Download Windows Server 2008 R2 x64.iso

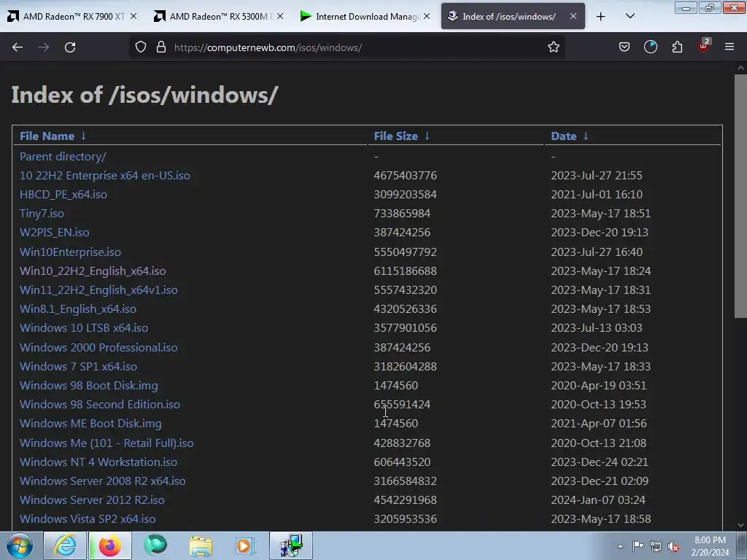pyautogui.click(x=102, y=481)
